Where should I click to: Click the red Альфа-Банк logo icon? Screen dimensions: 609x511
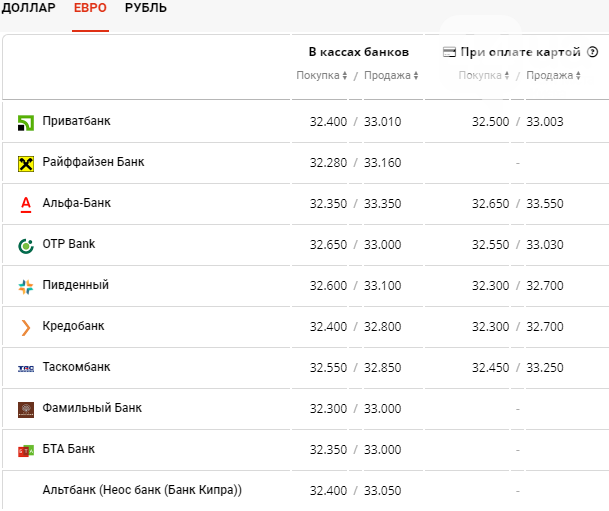[26, 205]
